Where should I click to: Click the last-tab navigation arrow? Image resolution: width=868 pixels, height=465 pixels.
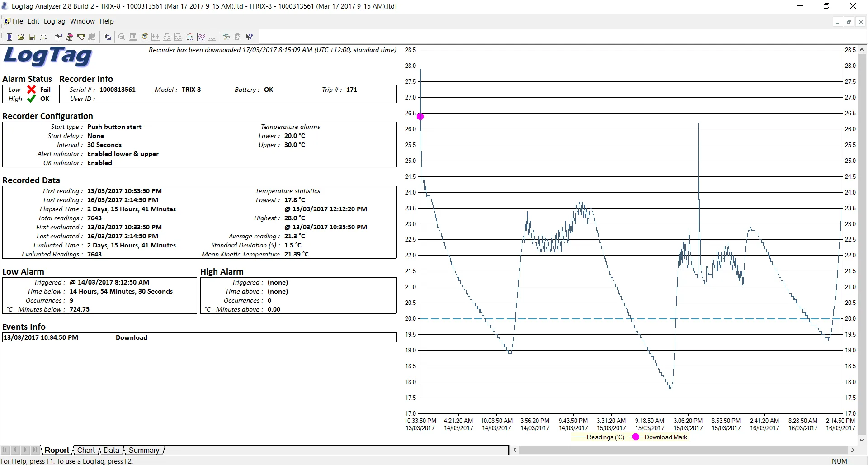[35, 450]
